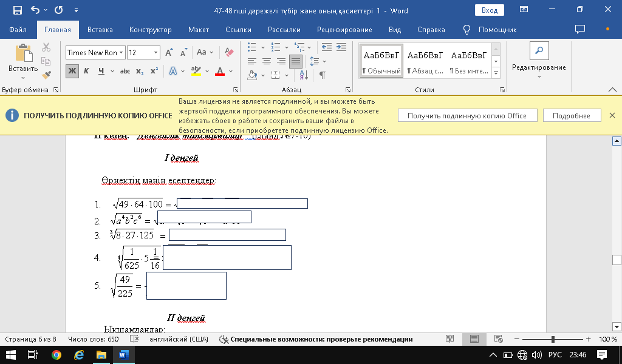Sort text with the A-Z icon
The image size is (622, 364).
click(304, 75)
